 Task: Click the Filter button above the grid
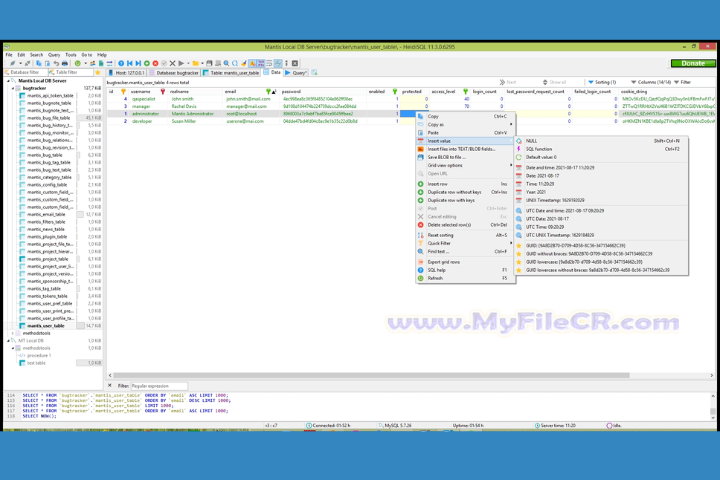[683, 82]
